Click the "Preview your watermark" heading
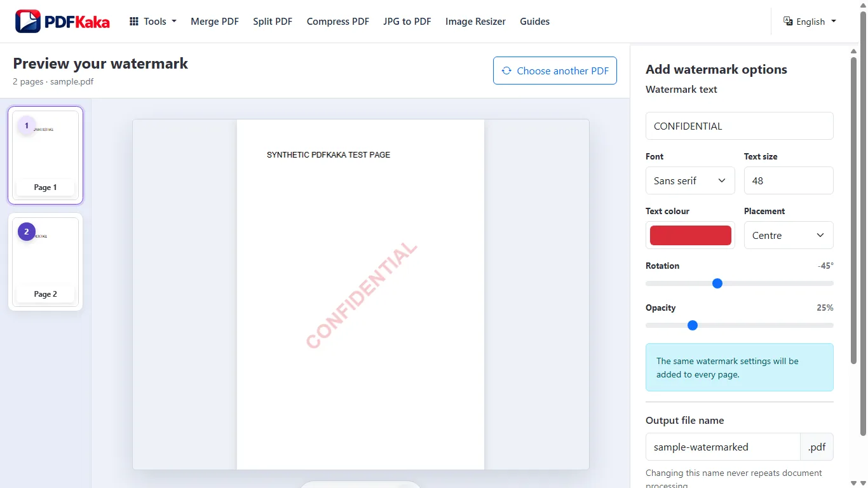868x488 pixels. tap(100, 64)
